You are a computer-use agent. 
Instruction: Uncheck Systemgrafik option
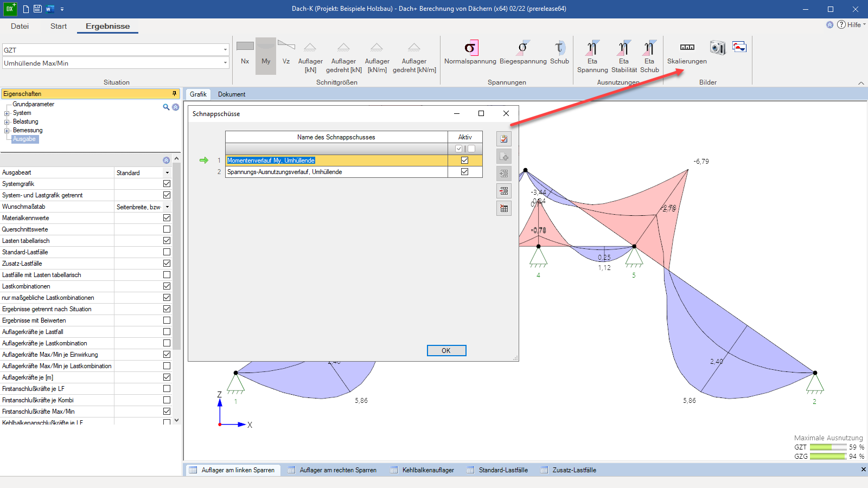pyautogui.click(x=167, y=184)
